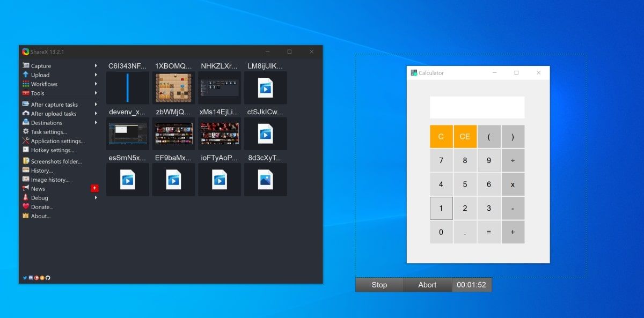Click the Hotkey settings icon in ShareX

26,150
